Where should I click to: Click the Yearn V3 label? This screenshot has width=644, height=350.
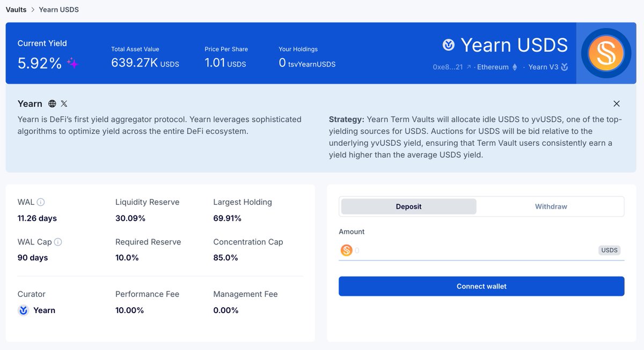[x=543, y=67]
